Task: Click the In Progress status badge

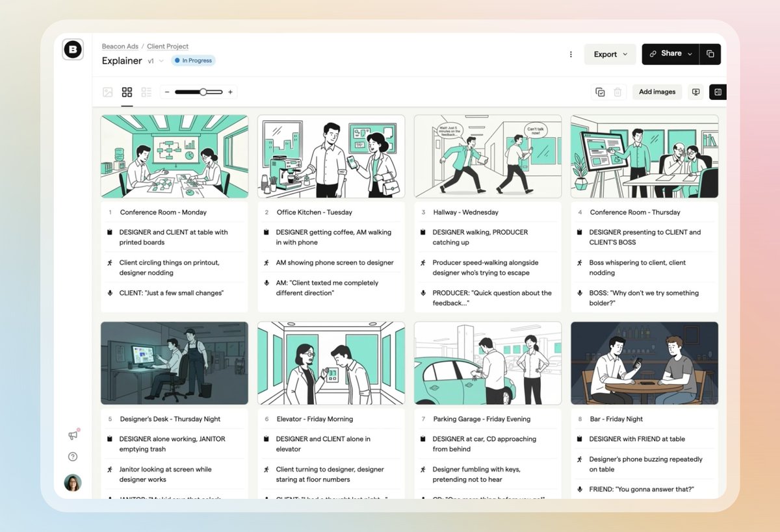Action: (193, 60)
